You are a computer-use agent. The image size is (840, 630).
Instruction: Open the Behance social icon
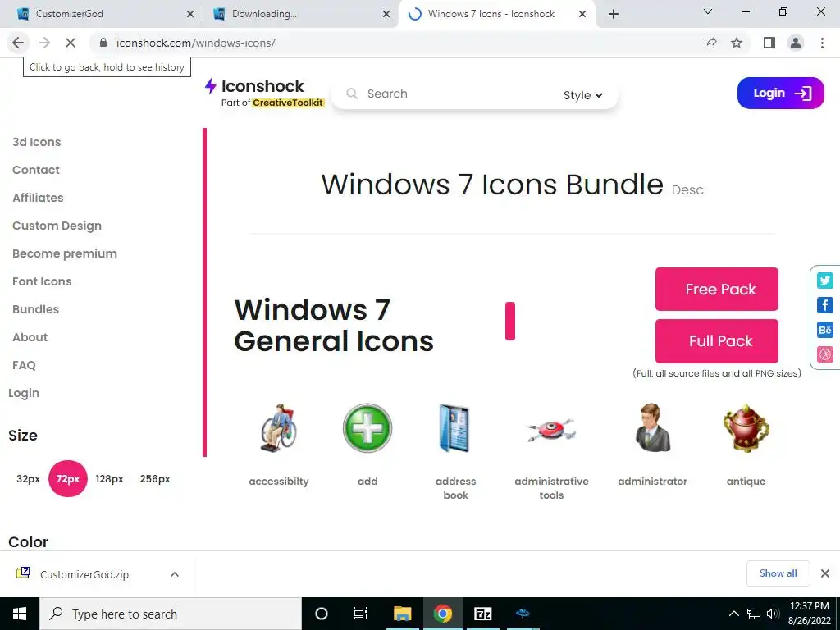point(825,330)
